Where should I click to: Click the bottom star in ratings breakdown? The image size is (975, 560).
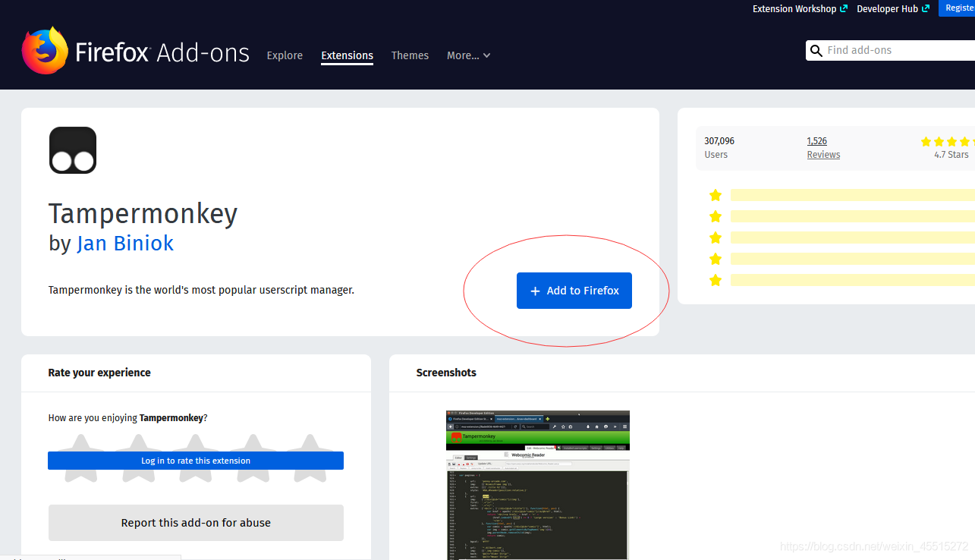715,280
